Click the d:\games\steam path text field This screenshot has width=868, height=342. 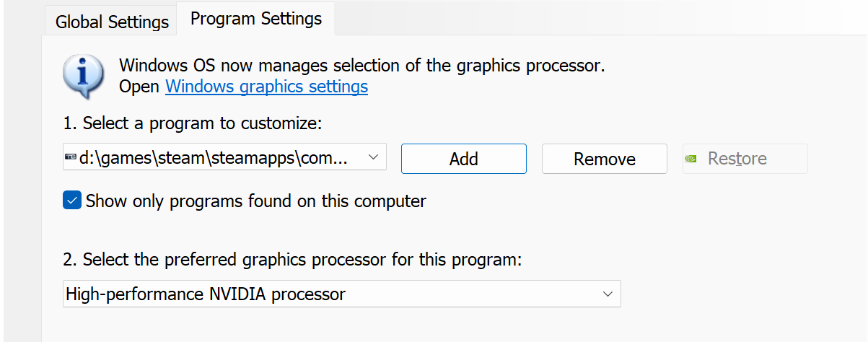click(x=224, y=158)
